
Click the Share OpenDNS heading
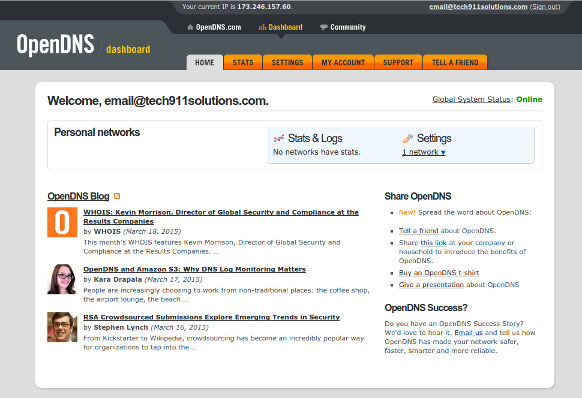[x=418, y=196]
